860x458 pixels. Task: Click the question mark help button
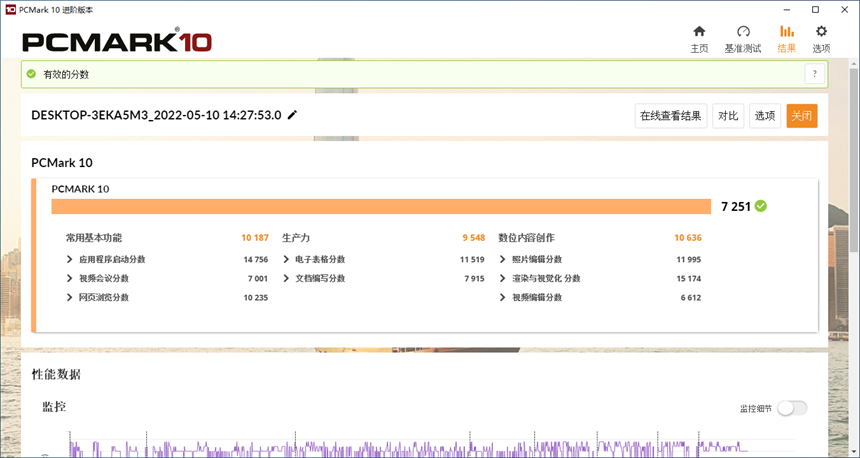pos(814,73)
